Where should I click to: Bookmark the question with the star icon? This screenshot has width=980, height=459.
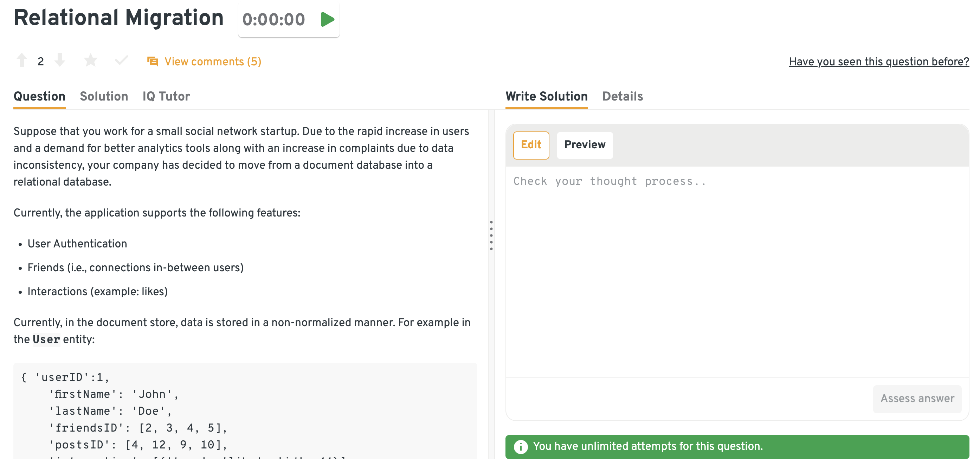(91, 60)
